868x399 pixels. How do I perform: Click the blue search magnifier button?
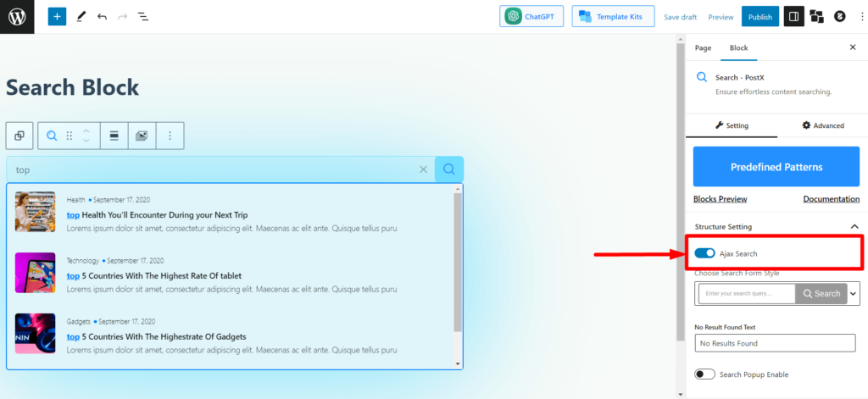pos(449,169)
